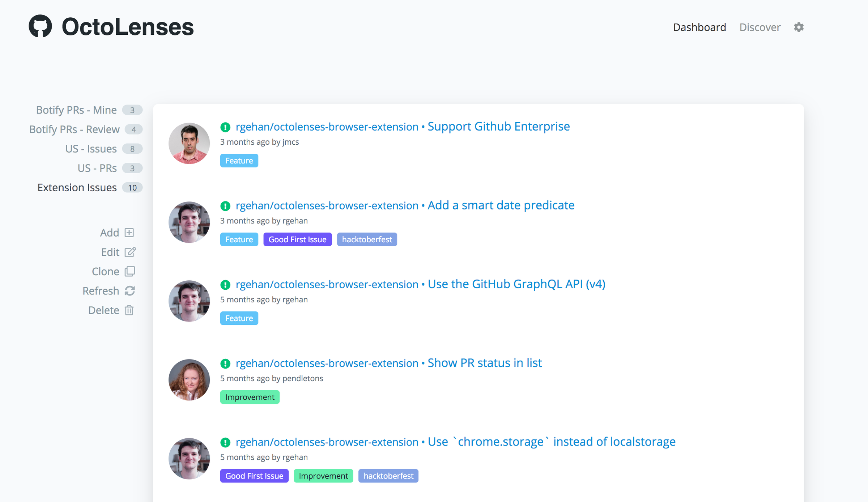Screen dimensions: 868x502
Task: Click the Clone copy icon
Action: tap(130, 271)
